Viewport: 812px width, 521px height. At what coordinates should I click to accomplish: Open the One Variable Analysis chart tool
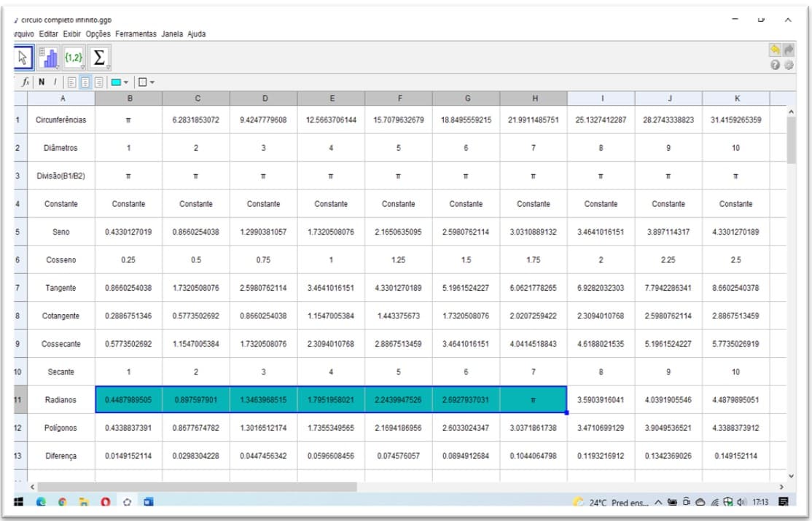click(47, 57)
